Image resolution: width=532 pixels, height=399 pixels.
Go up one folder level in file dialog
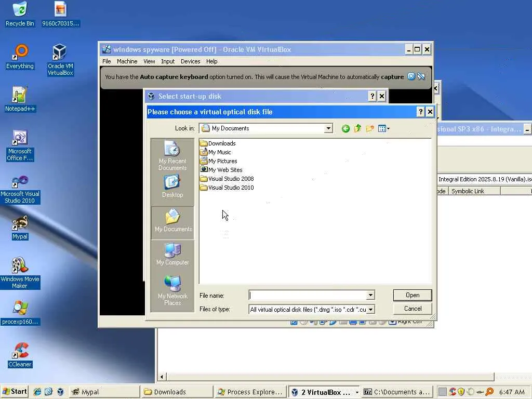[357, 128]
